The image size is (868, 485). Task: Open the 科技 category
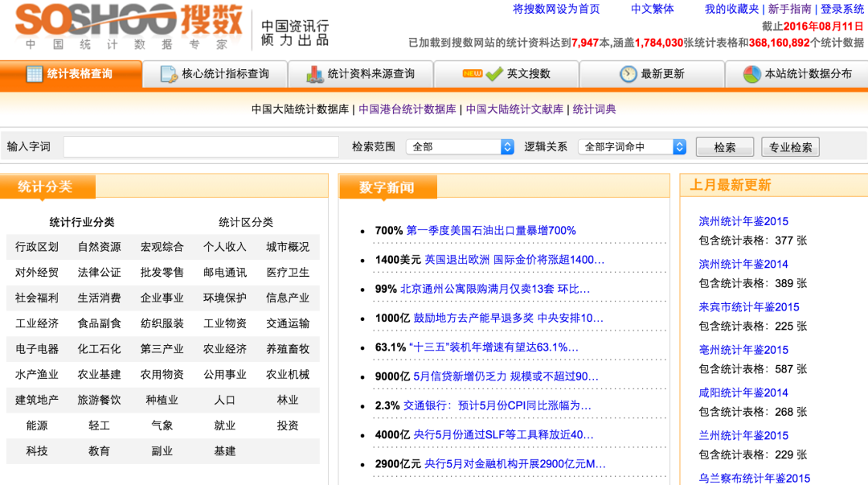pos(36,450)
